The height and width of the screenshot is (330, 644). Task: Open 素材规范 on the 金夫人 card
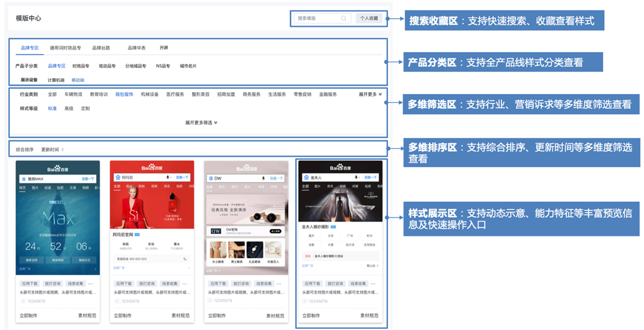click(x=369, y=316)
